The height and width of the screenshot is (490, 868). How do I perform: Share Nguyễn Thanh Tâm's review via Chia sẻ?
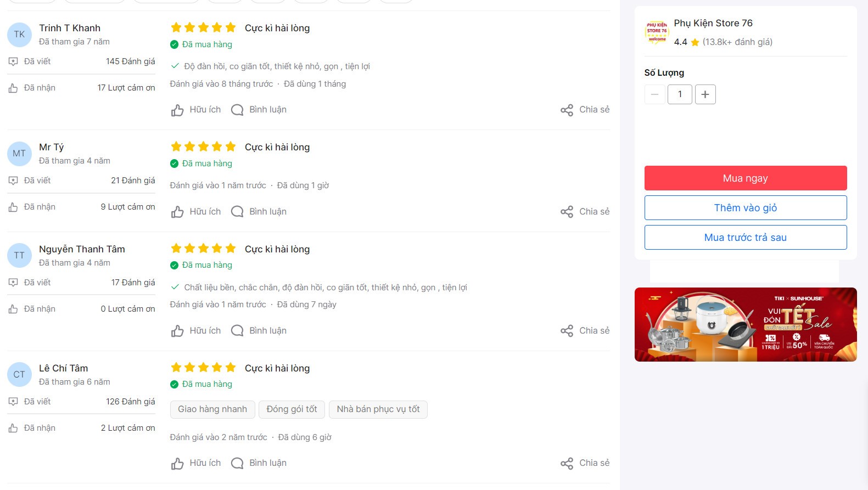tap(585, 331)
